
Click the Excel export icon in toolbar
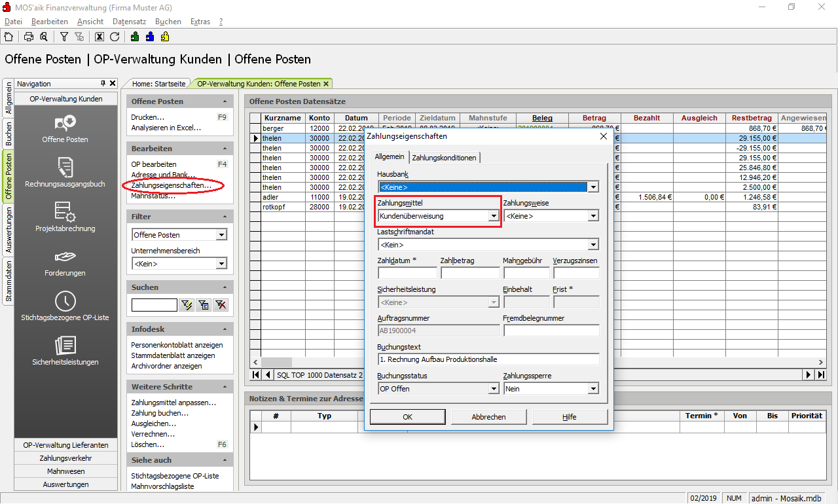tap(100, 37)
